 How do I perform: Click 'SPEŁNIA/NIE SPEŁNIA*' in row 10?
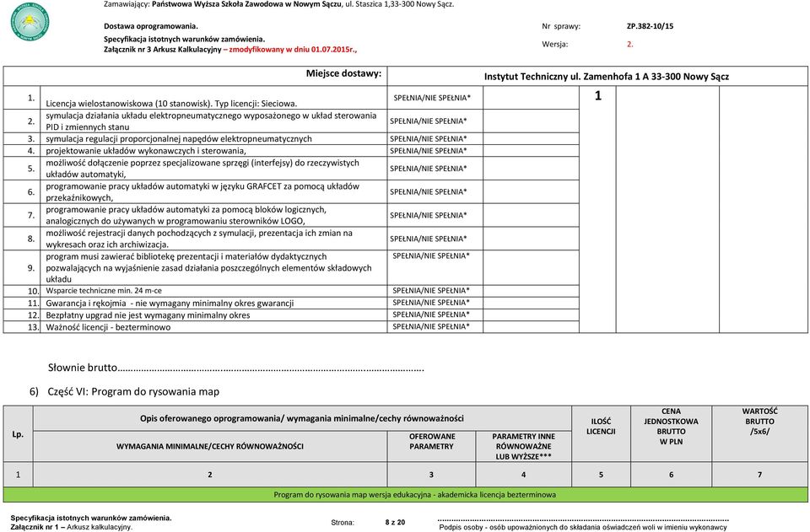pos(431,291)
